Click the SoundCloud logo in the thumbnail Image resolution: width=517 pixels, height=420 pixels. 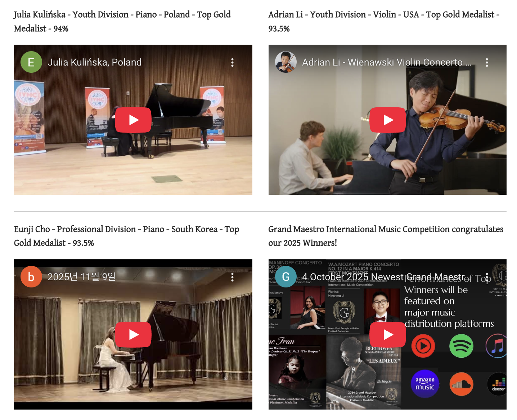coord(461,384)
